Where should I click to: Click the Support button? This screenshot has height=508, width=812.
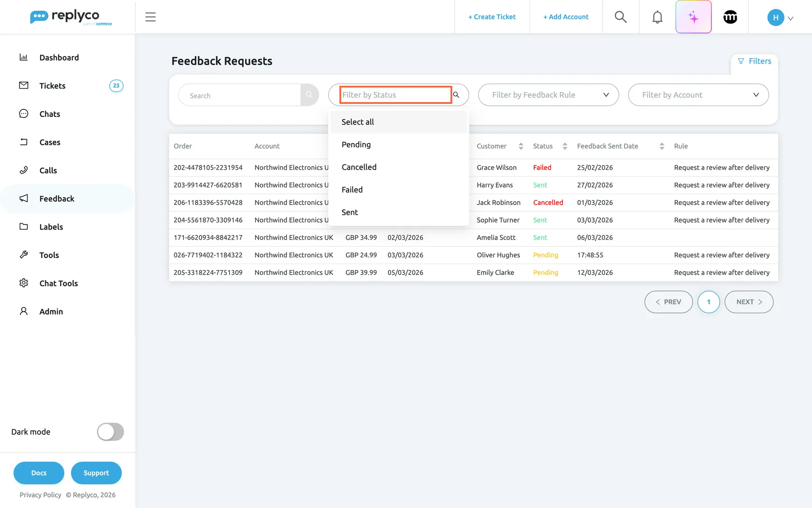tap(96, 473)
